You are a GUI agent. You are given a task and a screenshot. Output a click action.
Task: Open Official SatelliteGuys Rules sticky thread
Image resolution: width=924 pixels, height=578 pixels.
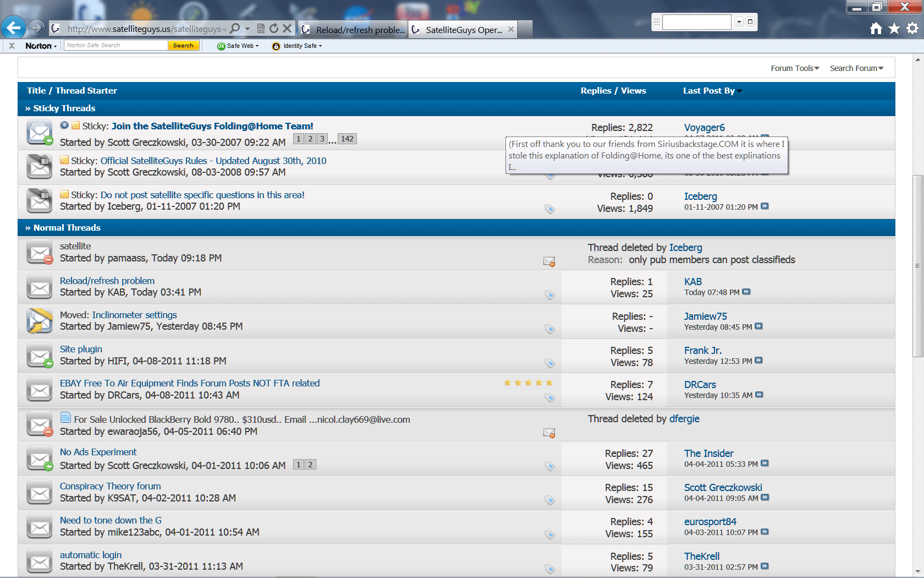[x=213, y=161]
